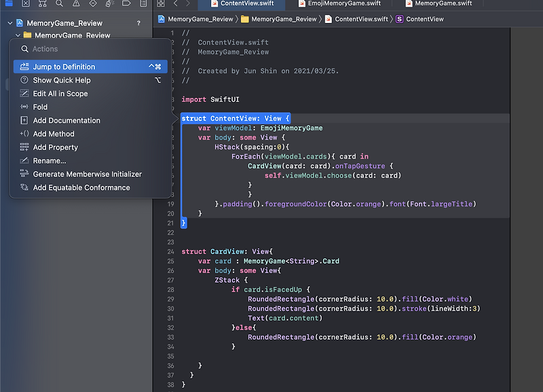Click the editor minimap grid icon
This screenshot has width=543, height=392.
coord(162,5)
